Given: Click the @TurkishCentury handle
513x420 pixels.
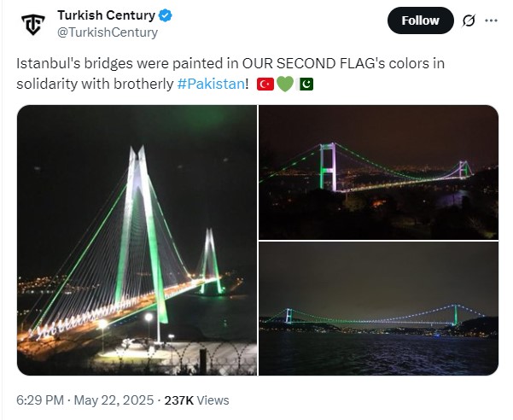Looking at the screenshot, I should tap(108, 32).
